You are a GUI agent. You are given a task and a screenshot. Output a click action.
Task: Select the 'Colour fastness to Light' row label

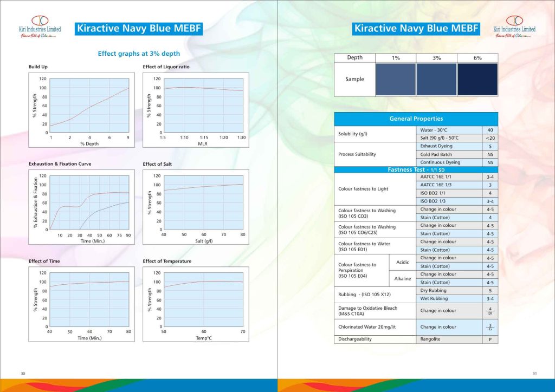click(x=375, y=189)
